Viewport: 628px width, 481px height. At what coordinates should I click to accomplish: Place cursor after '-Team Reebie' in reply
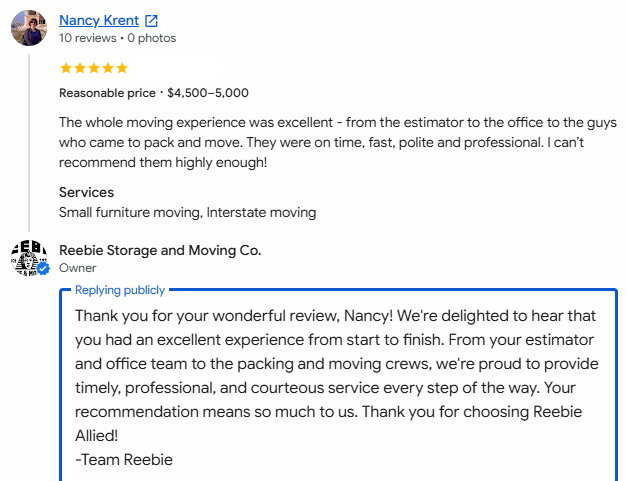(x=174, y=460)
